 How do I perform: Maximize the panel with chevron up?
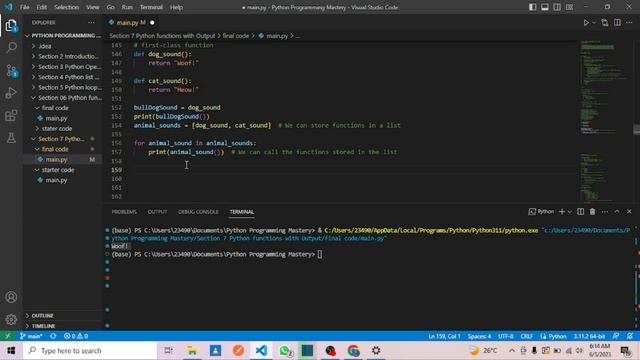pos(617,211)
